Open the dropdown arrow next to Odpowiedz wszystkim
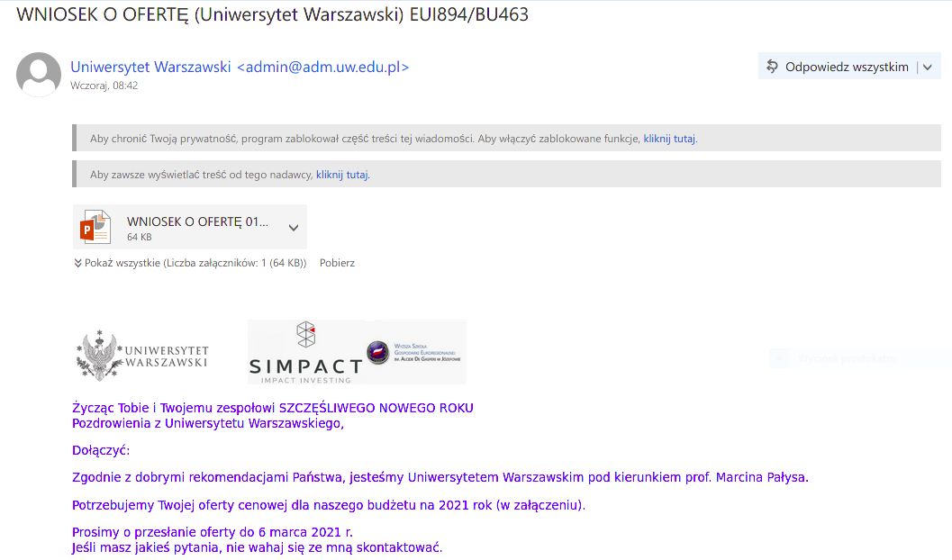The width and height of the screenshot is (952, 560). [929, 65]
